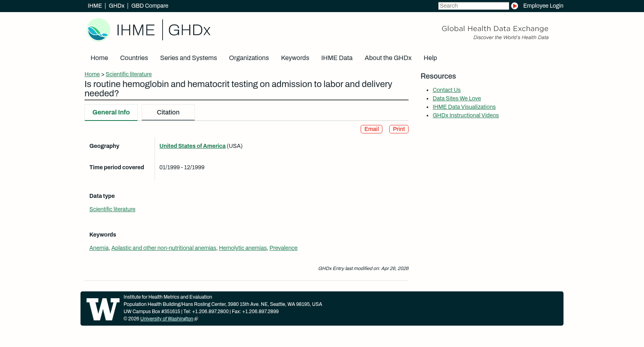Open the Keywords menu item
This screenshot has height=347, width=644.
pos(295,58)
